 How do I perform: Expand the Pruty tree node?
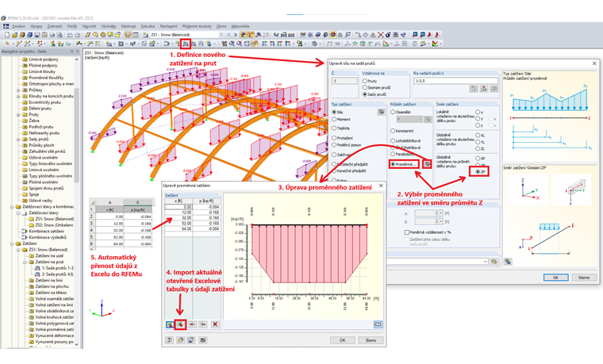point(18,114)
